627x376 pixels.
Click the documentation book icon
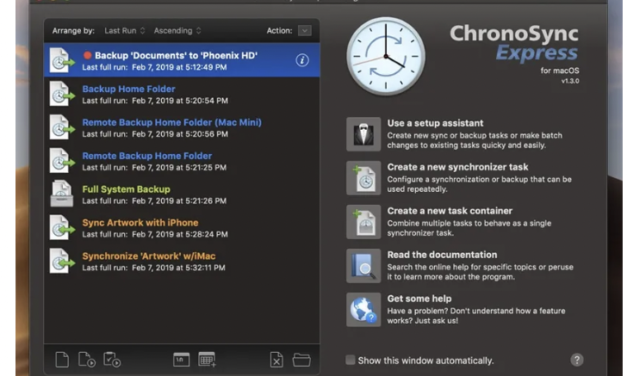pos(363,266)
